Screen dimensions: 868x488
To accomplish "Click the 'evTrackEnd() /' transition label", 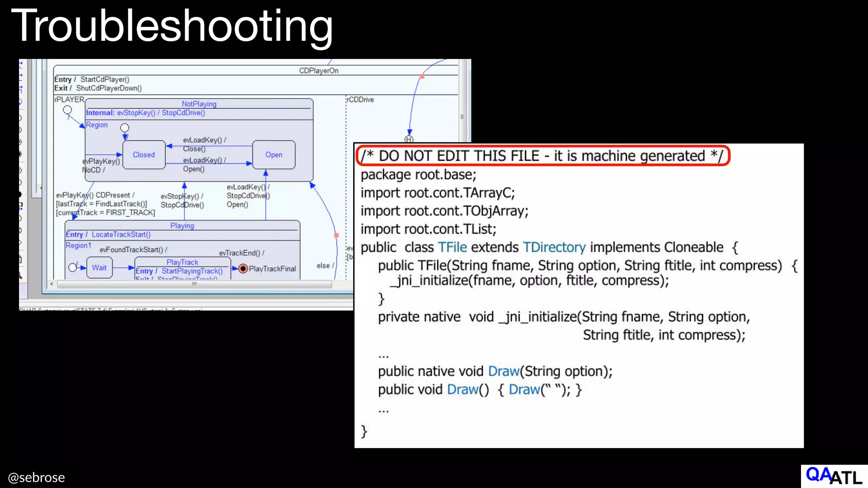I will click(x=242, y=253).
